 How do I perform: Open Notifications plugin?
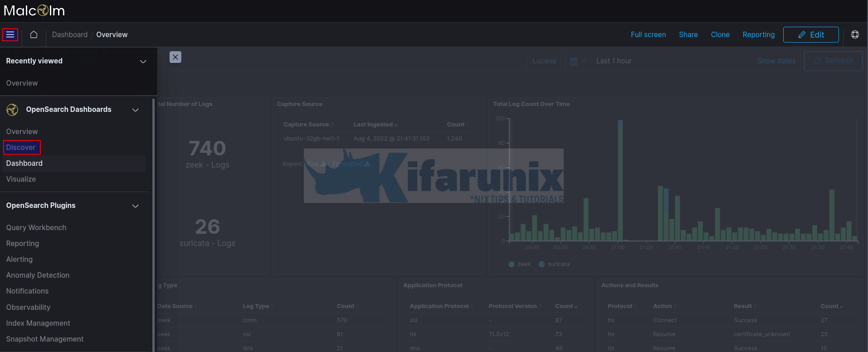tap(27, 291)
